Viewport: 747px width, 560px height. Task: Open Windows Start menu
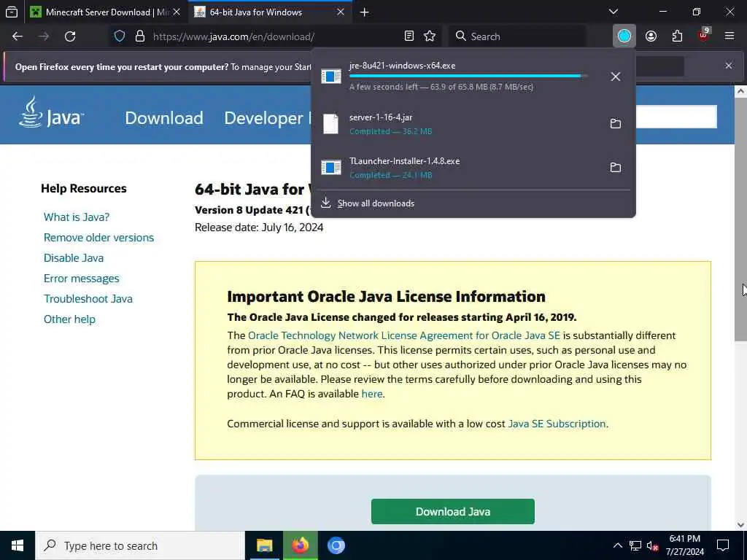[x=18, y=545]
